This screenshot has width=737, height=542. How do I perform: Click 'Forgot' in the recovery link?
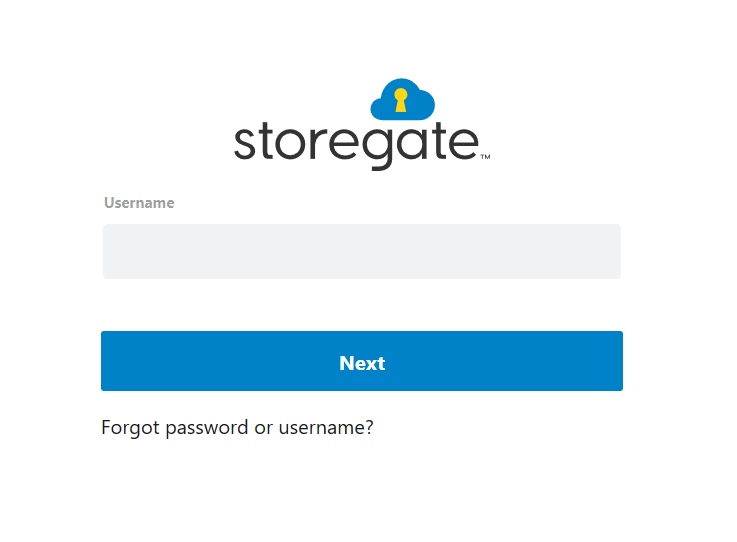[131, 427]
